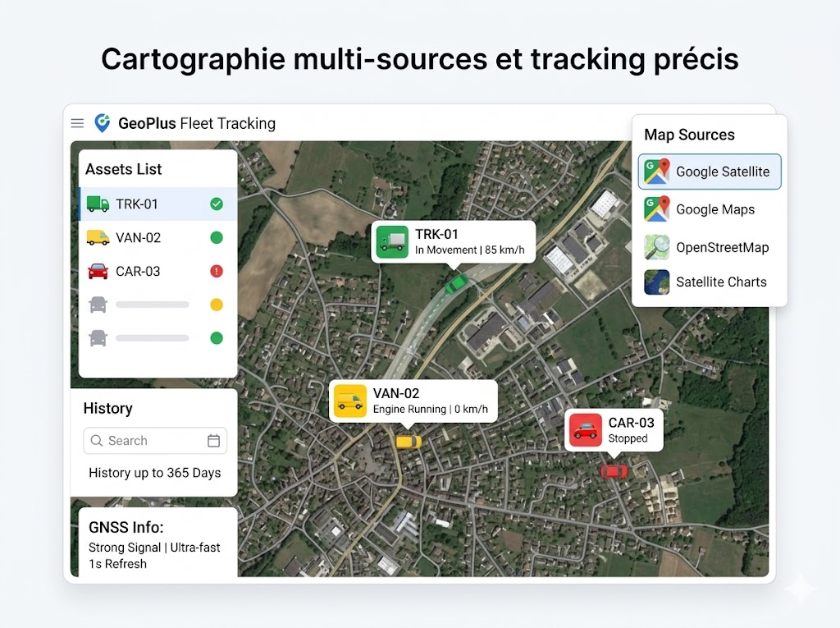Image resolution: width=840 pixels, height=628 pixels.
Task: Click the 'Cartographie multi-sources et tracking précis' headline
Action: pyautogui.click(x=420, y=59)
